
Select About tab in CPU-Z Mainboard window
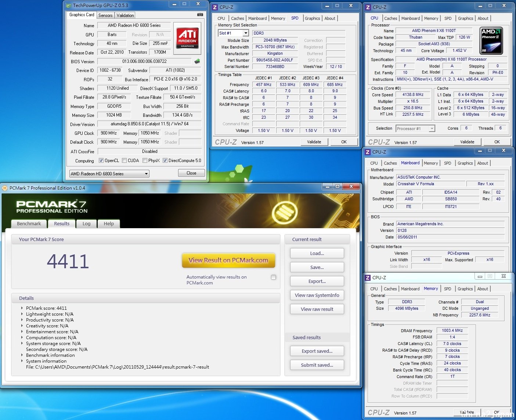pyautogui.click(x=483, y=163)
